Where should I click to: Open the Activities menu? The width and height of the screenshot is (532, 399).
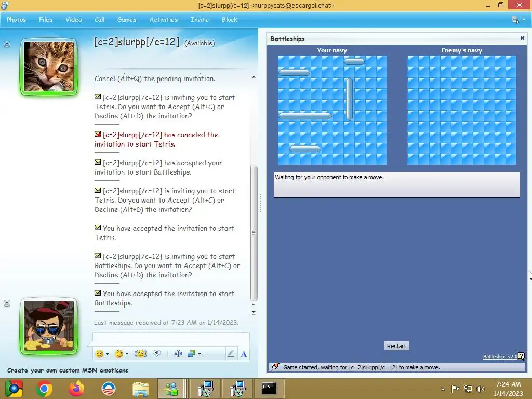coord(164,20)
